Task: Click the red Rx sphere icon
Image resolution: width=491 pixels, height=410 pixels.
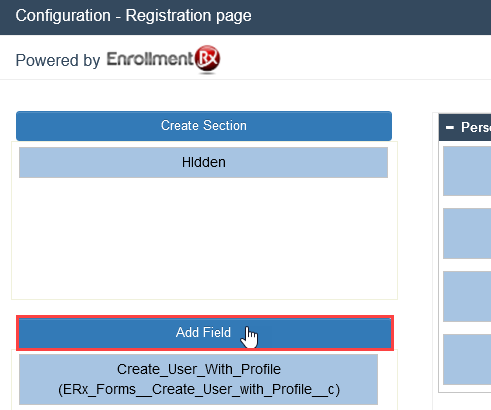Action: [207, 59]
